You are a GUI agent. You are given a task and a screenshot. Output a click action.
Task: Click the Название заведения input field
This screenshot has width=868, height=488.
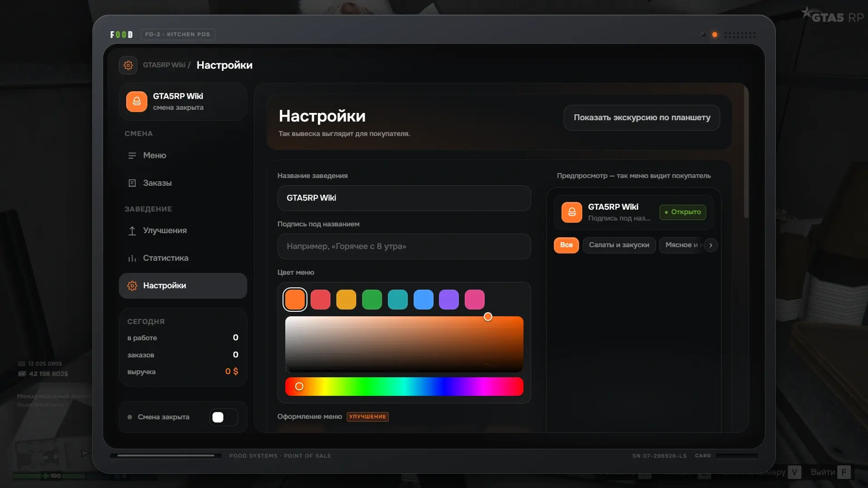tap(404, 198)
